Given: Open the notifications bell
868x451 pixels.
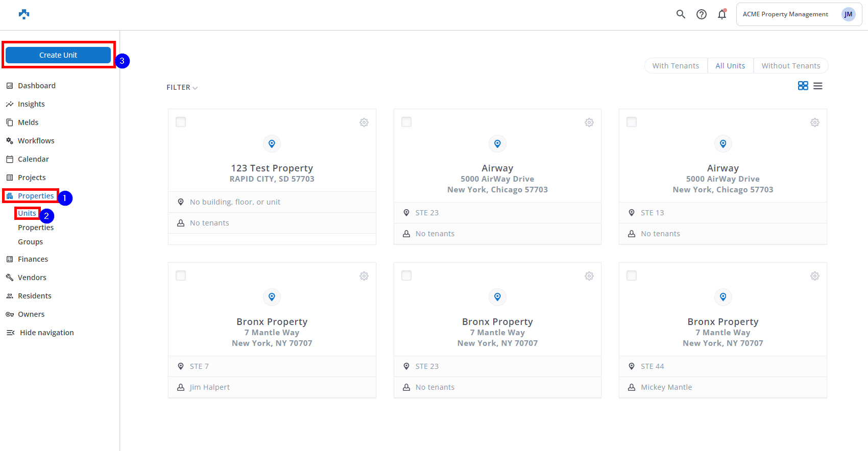Looking at the screenshot, I should pos(721,14).
